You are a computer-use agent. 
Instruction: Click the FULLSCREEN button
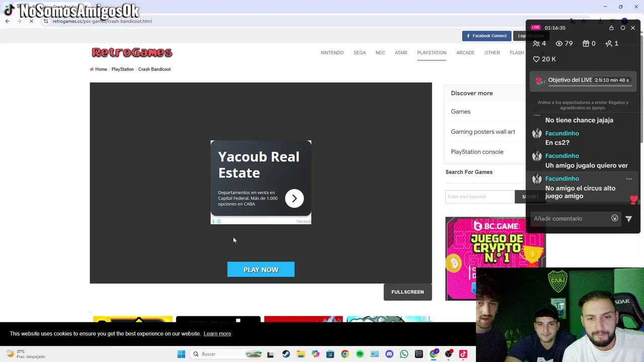coord(408,292)
